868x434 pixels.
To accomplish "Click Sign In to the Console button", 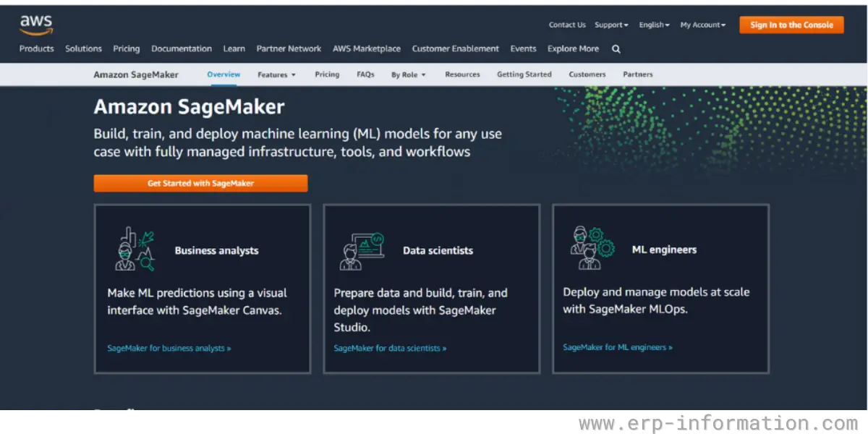I will (x=791, y=25).
